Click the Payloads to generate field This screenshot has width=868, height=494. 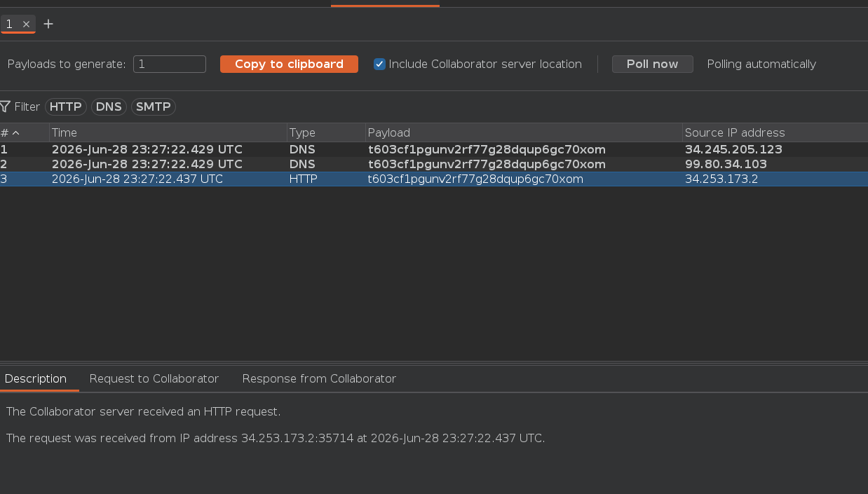[x=170, y=64]
